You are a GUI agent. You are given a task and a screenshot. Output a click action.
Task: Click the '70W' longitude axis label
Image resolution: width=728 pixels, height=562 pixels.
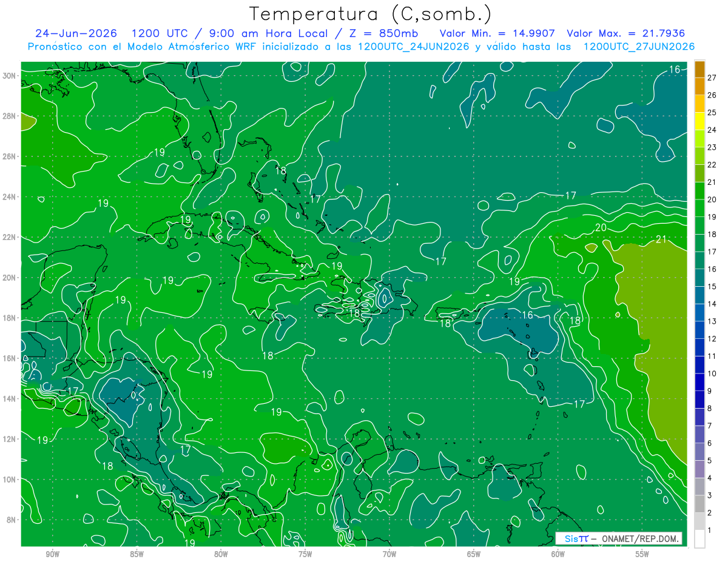389,554
